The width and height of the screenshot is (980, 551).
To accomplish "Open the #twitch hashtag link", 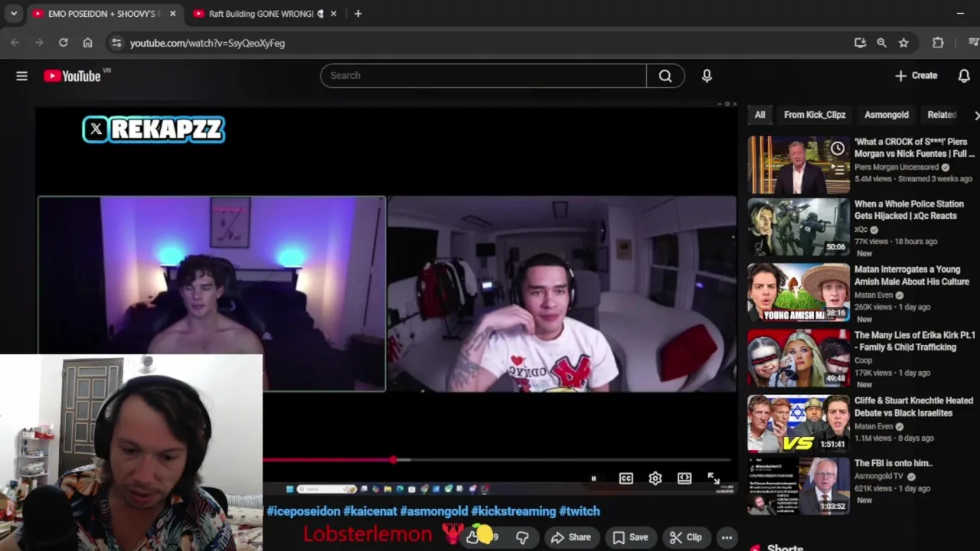I will [x=580, y=511].
